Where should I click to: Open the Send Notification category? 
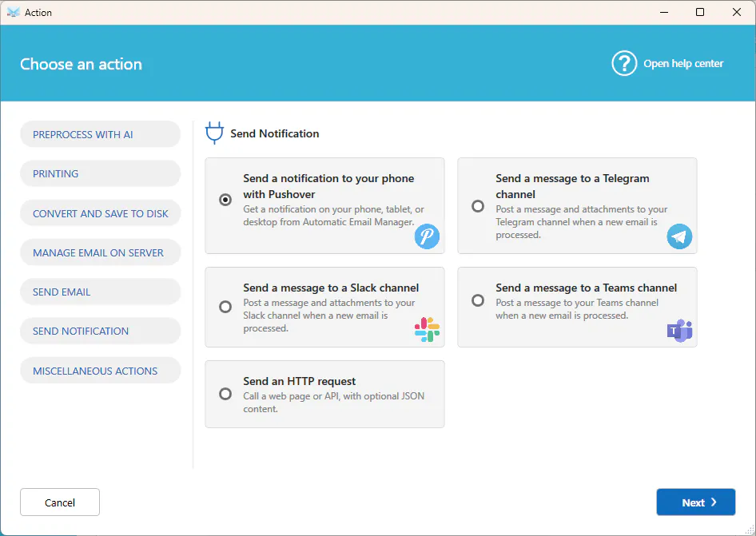pos(100,332)
